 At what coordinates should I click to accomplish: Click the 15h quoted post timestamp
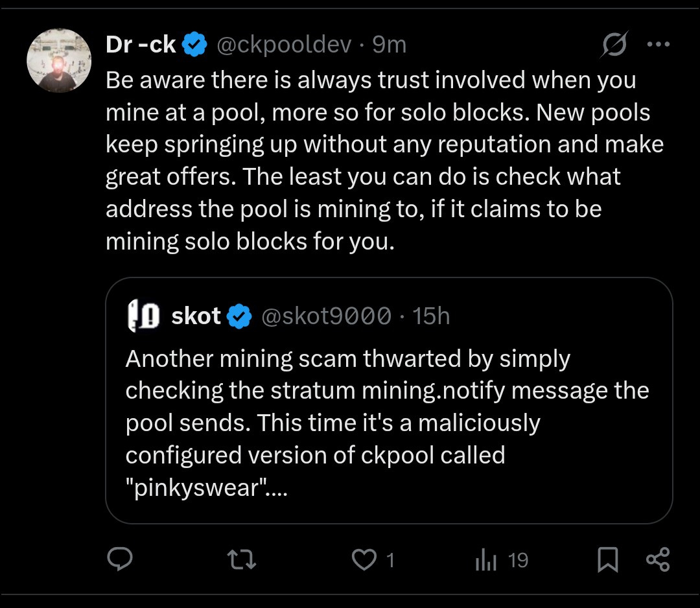click(431, 316)
